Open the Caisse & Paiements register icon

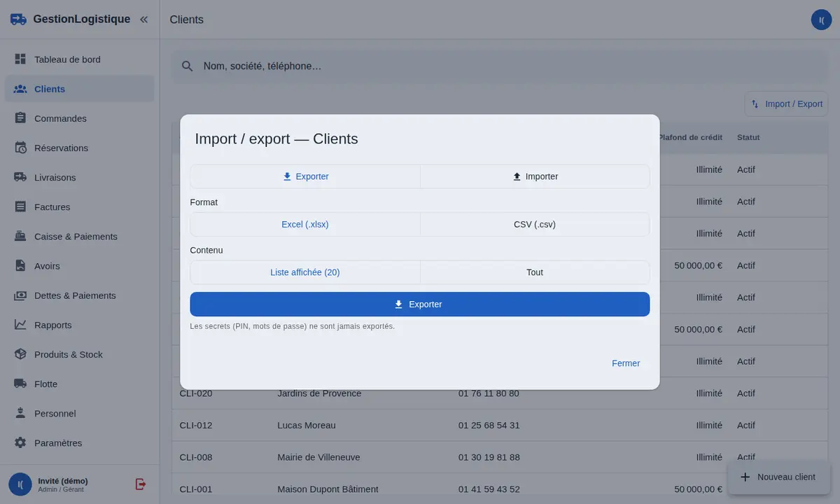click(x=20, y=236)
